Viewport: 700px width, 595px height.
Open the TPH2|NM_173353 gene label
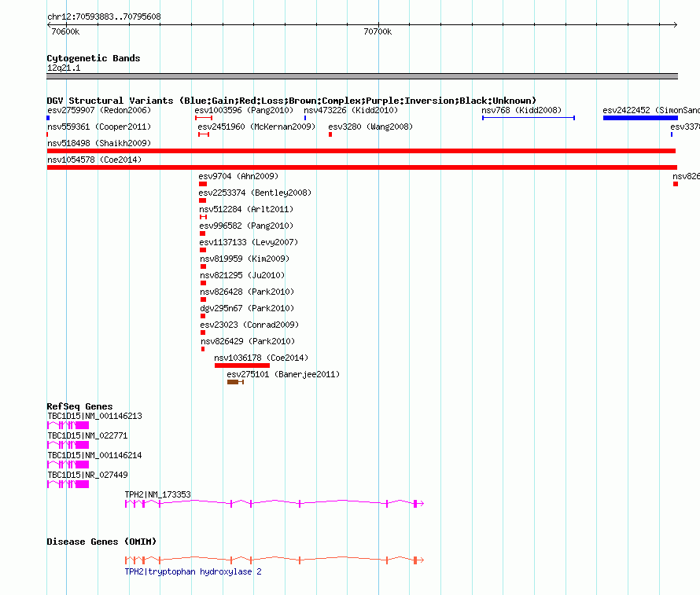click(x=157, y=494)
